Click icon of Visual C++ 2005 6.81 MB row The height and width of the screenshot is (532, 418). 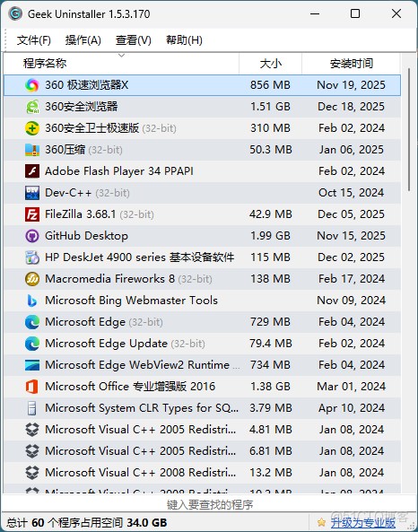click(32, 451)
